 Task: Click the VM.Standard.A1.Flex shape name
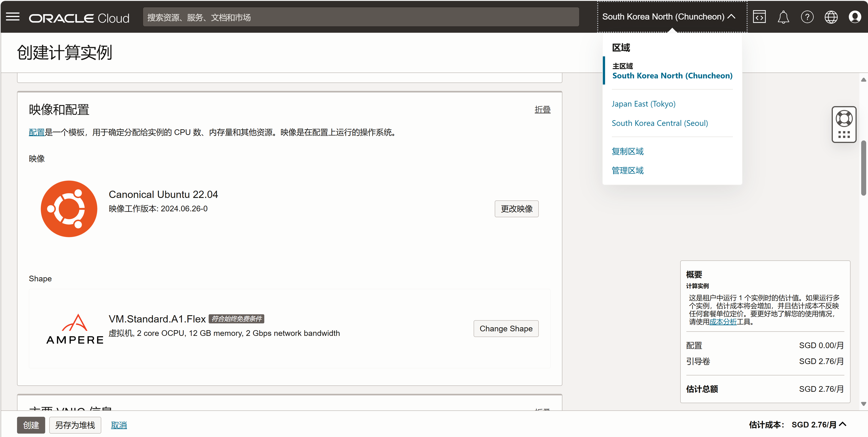click(157, 319)
